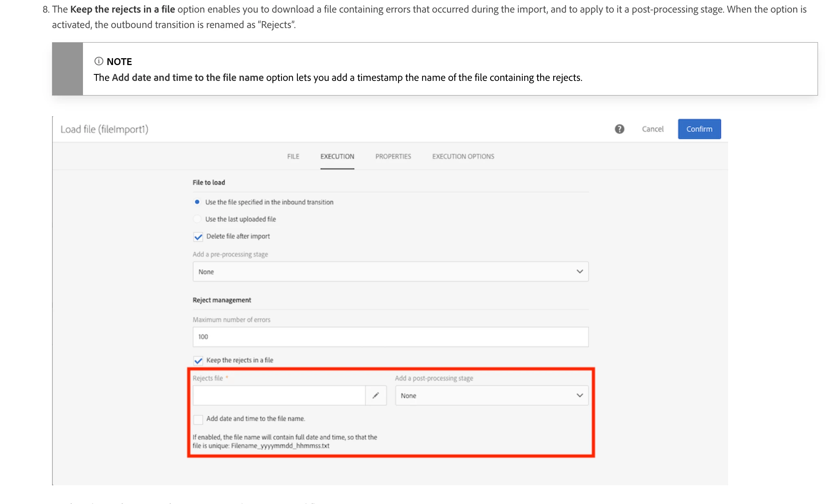Select 'Use the file specified in inbound transition'
The image size is (833, 504).
tap(197, 202)
